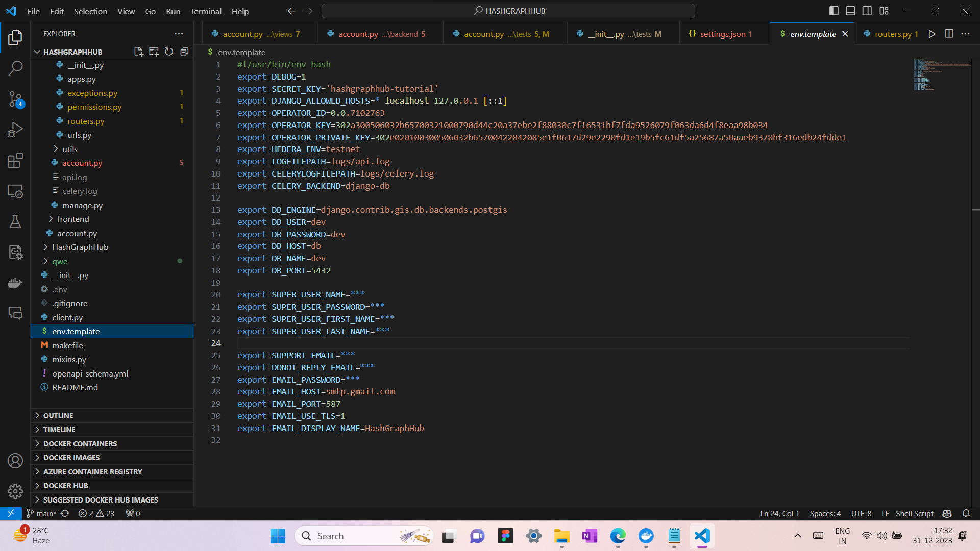Image resolution: width=980 pixels, height=551 pixels.
Task: Expand the DOCKER CONTAINERS section
Action: [x=80, y=444]
